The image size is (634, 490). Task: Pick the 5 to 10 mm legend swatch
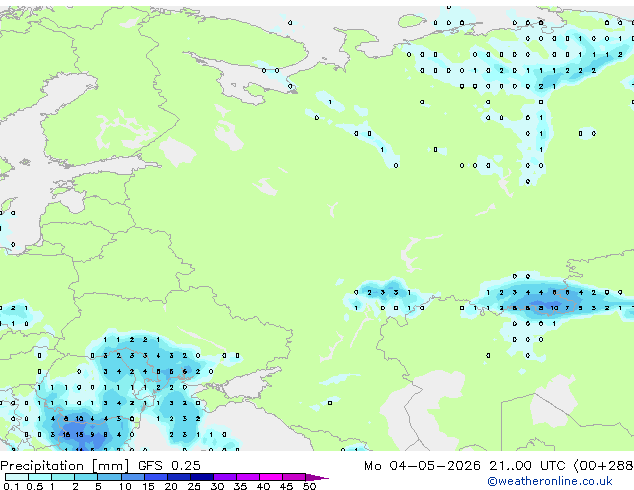(109, 477)
